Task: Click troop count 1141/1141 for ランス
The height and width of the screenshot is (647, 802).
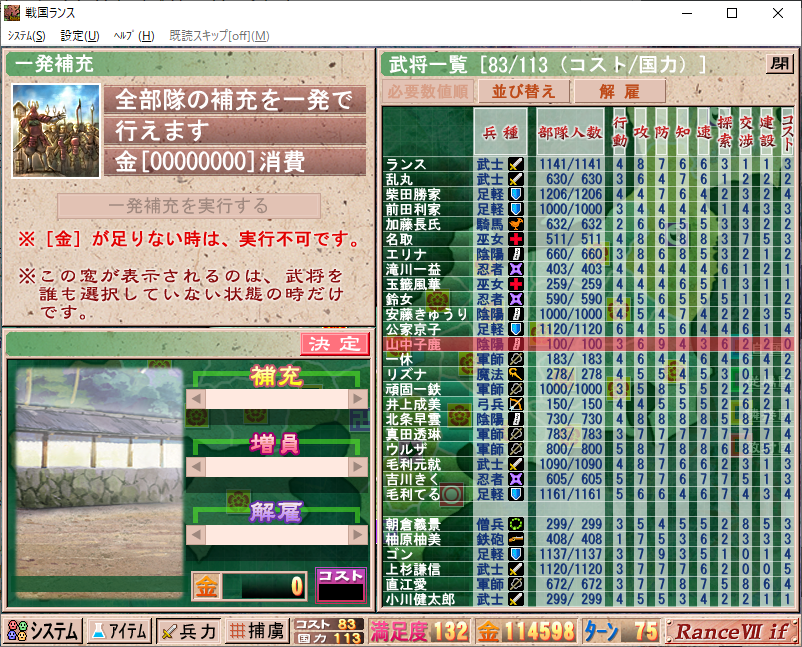Action: (x=570, y=164)
